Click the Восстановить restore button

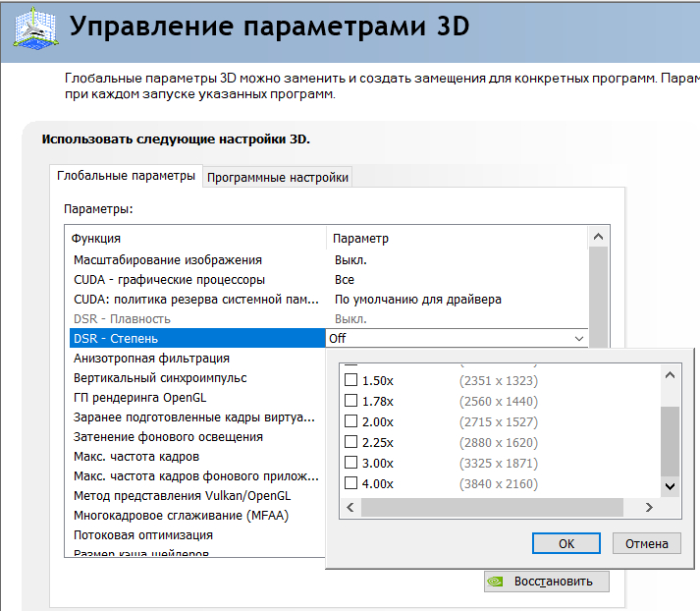tap(547, 582)
